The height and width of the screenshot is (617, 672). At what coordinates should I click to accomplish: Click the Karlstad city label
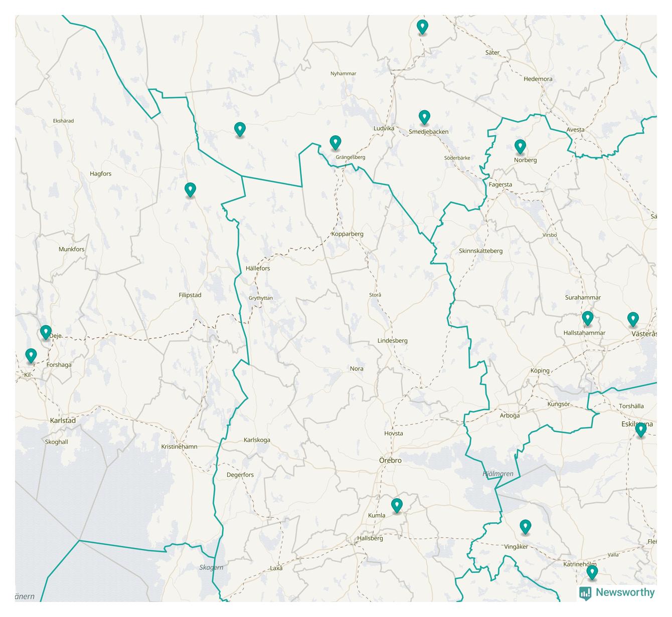click(x=63, y=421)
